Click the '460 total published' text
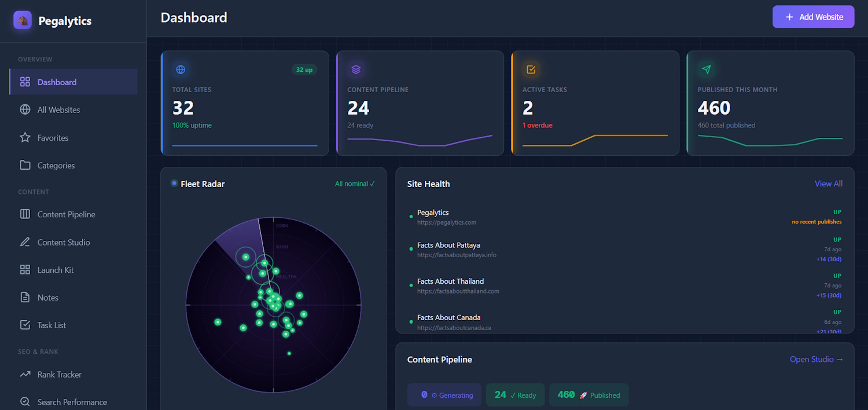The image size is (868, 410). point(726,125)
